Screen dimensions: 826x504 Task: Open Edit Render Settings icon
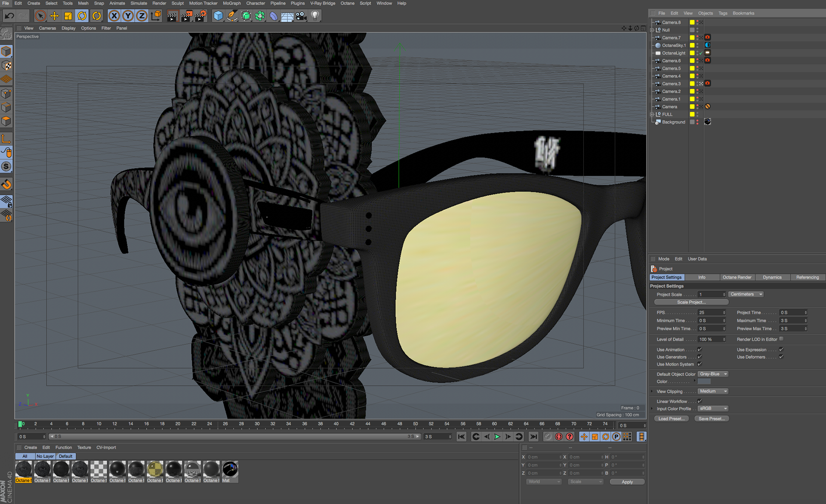coord(200,16)
